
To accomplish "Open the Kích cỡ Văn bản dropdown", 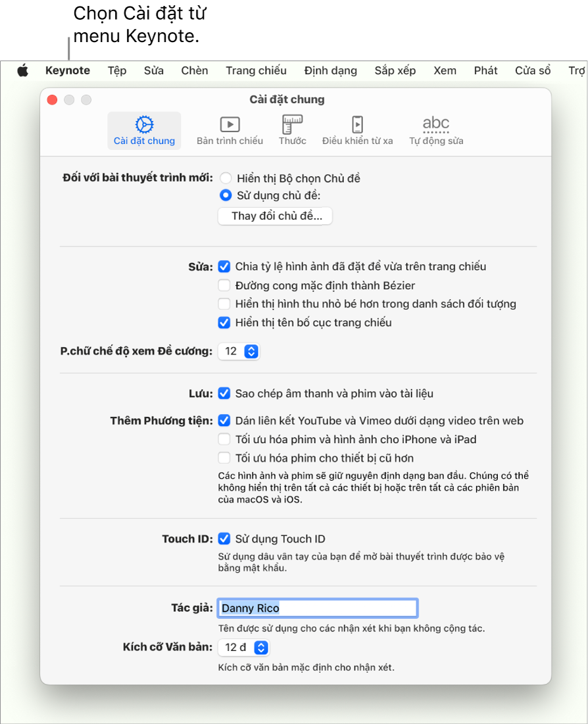I will pyautogui.click(x=243, y=647).
